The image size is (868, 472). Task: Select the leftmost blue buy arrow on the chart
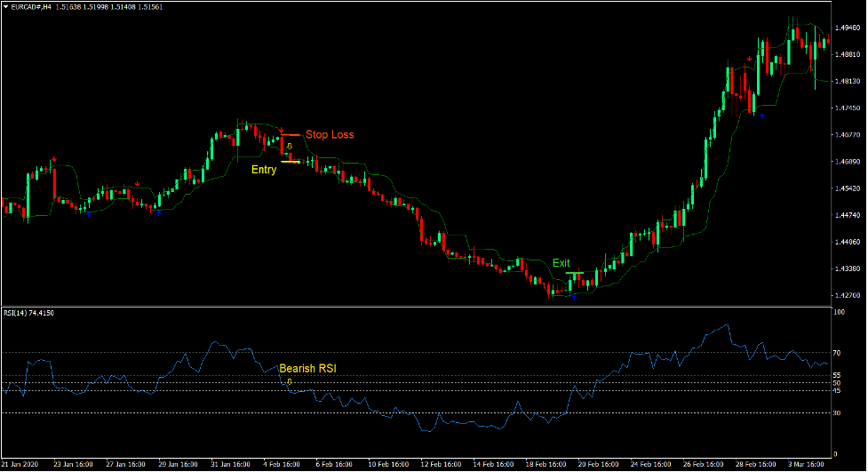[88, 213]
